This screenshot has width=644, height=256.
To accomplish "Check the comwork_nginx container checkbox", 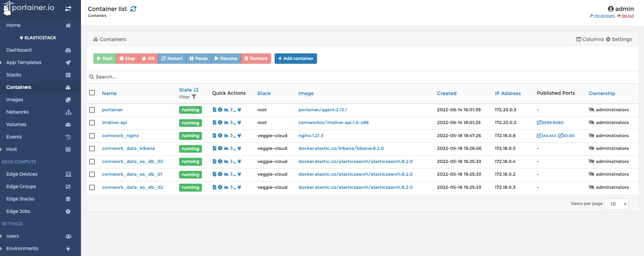I will [92, 136].
